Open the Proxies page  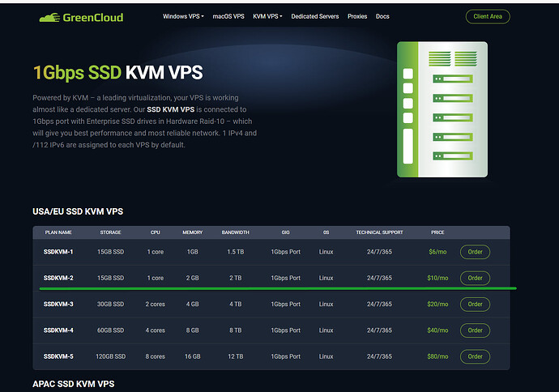pos(357,16)
